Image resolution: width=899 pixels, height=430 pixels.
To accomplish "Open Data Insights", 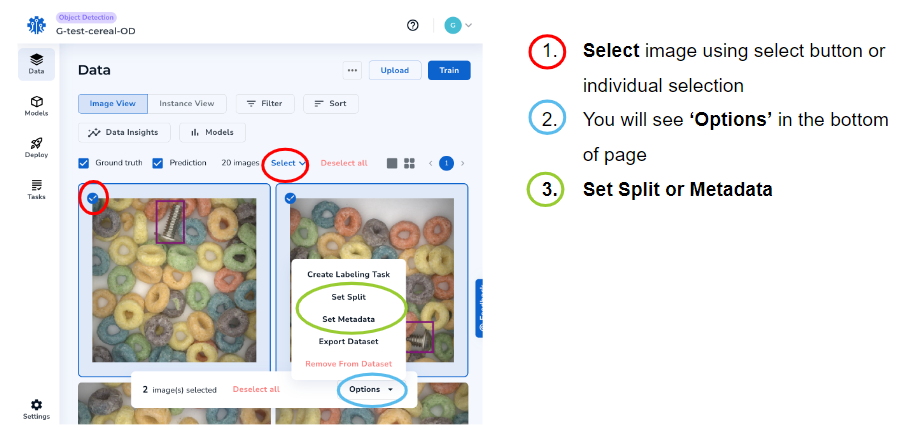I will (x=123, y=132).
